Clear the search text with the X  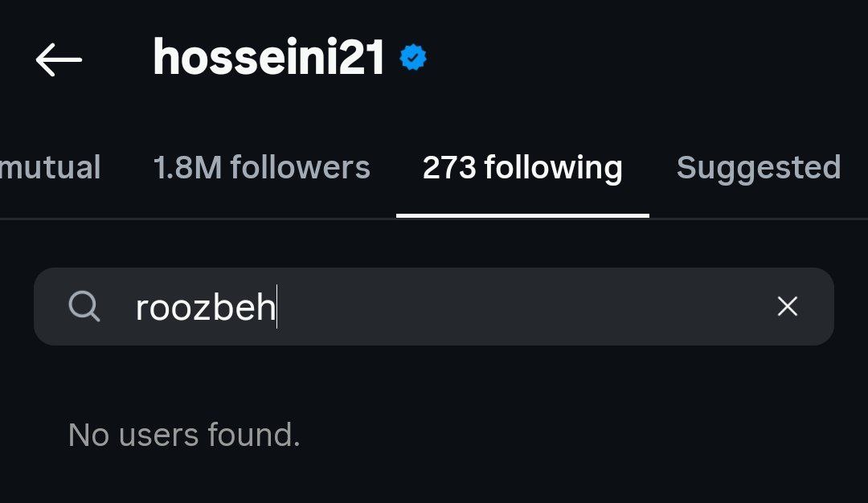[787, 306]
